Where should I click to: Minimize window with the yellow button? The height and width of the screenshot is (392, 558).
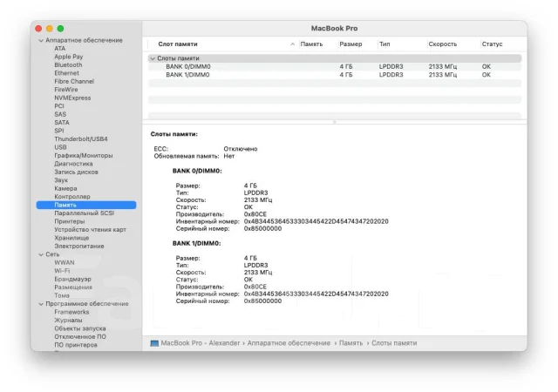[50, 29]
